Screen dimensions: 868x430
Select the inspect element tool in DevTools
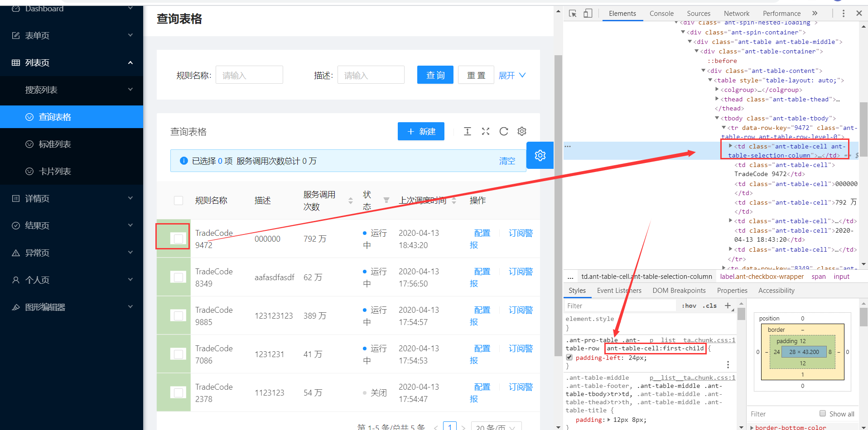pos(572,13)
